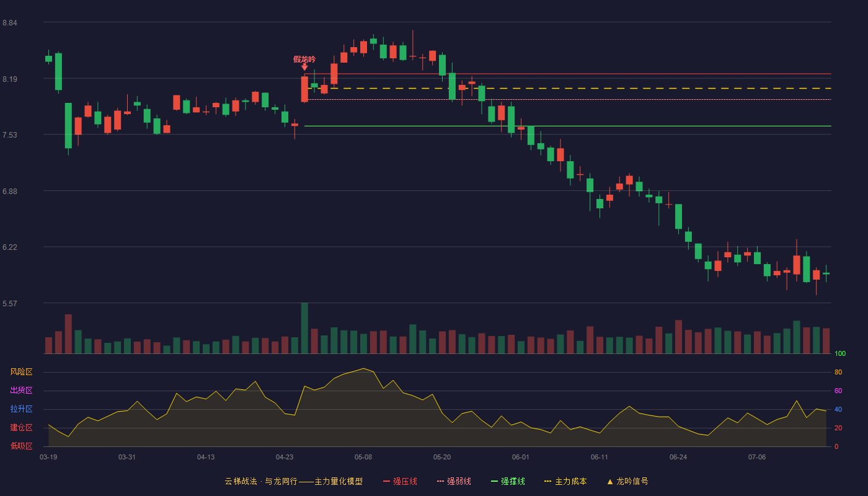Viewport: 868px width, 496px height.
Task: Click the red dash icon beside 强压线
Action: tap(386, 481)
